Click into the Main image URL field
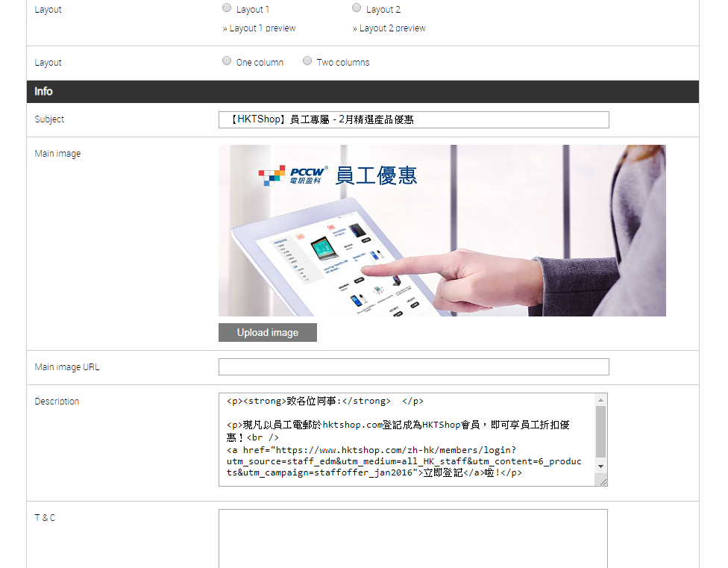This screenshot has height=568, width=728. (x=414, y=367)
